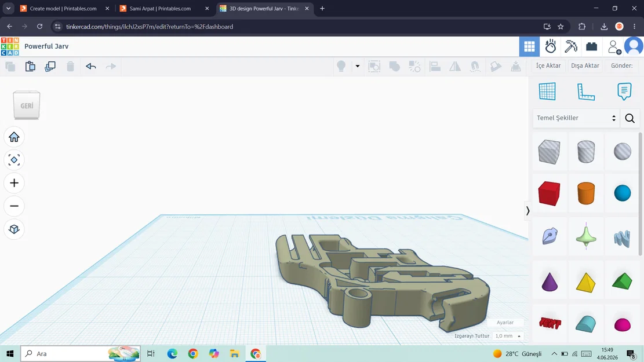Click the zoom in plus icon
644x362 pixels.
pyautogui.click(x=14, y=183)
